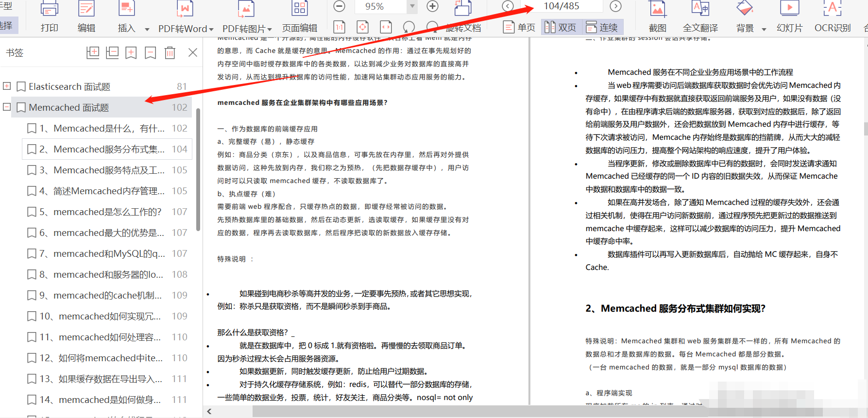This screenshot has height=418, width=868.
Task: Open 页面编辑 page editor
Action: tap(300, 17)
